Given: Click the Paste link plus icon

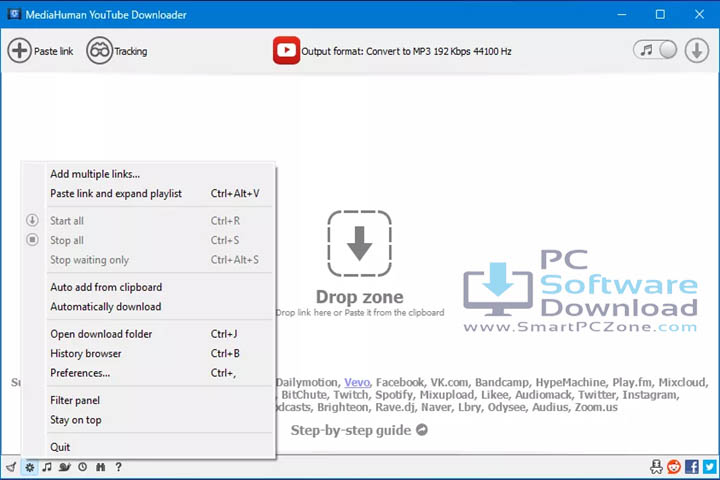Looking at the screenshot, I should tap(19, 51).
